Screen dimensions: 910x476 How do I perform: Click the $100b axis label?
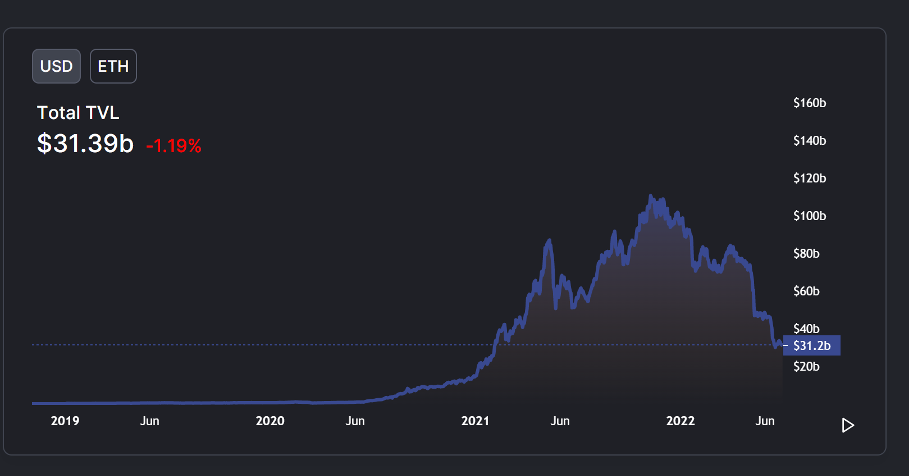click(810, 216)
